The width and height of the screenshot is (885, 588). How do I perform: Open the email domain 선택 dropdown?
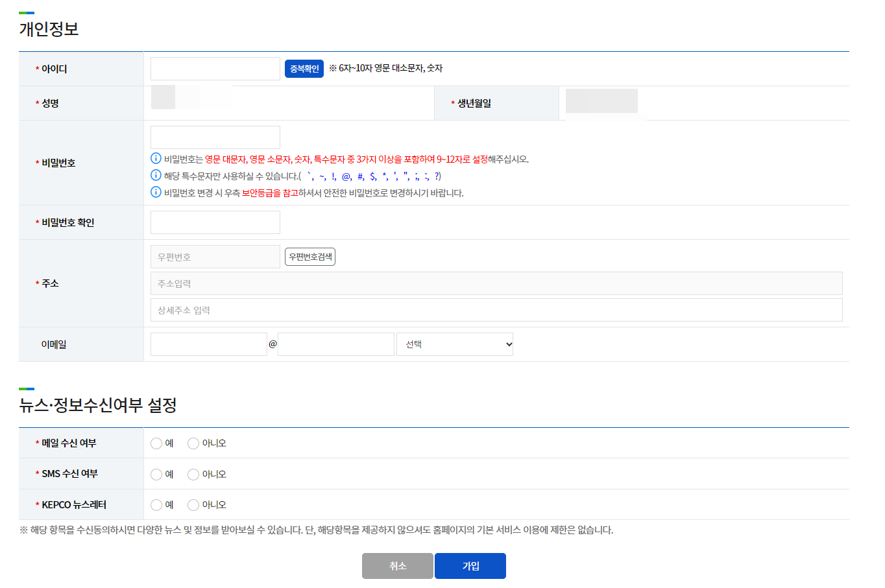pyautogui.click(x=454, y=344)
